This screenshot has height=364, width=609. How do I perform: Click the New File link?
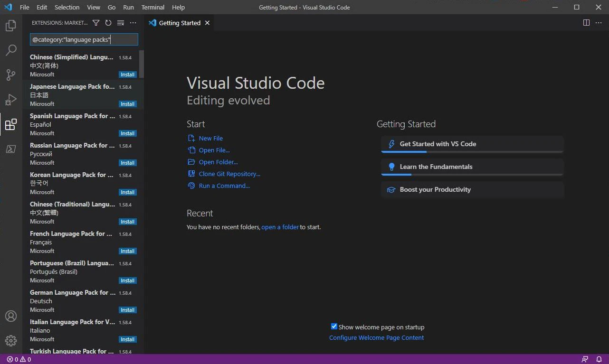click(211, 138)
